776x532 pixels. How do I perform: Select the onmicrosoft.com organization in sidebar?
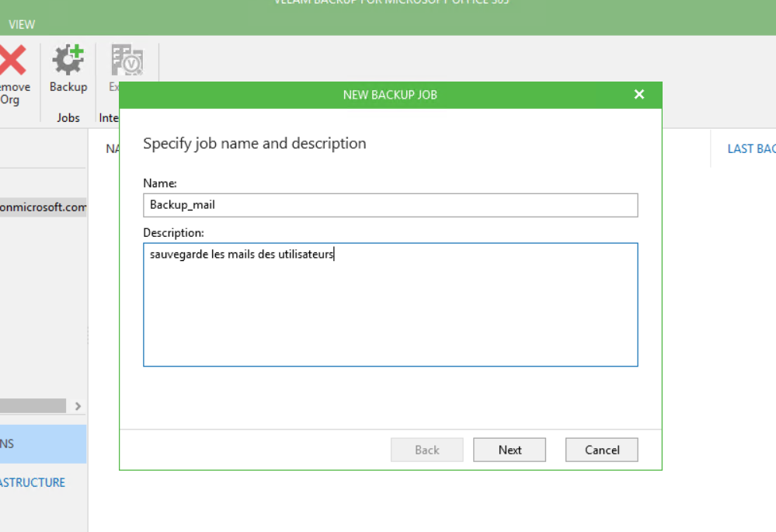tap(43, 207)
